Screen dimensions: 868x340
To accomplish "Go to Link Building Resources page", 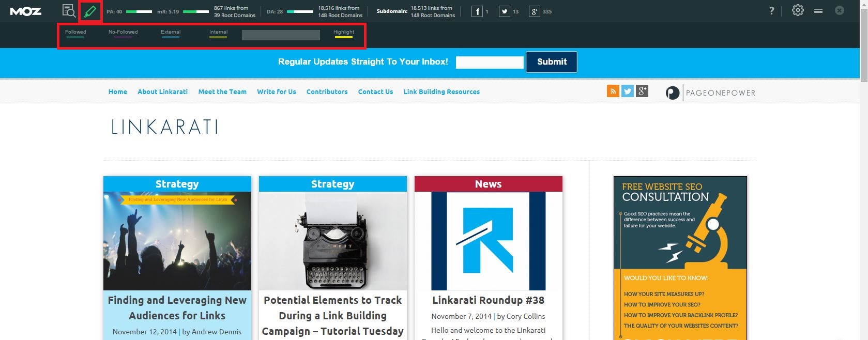I will [x=441, y=92].
